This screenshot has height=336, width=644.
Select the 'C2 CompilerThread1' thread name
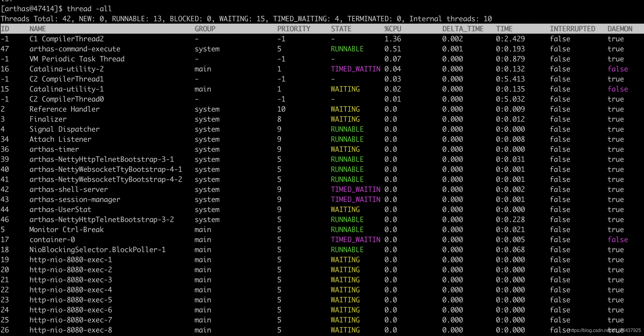[67, 79]
